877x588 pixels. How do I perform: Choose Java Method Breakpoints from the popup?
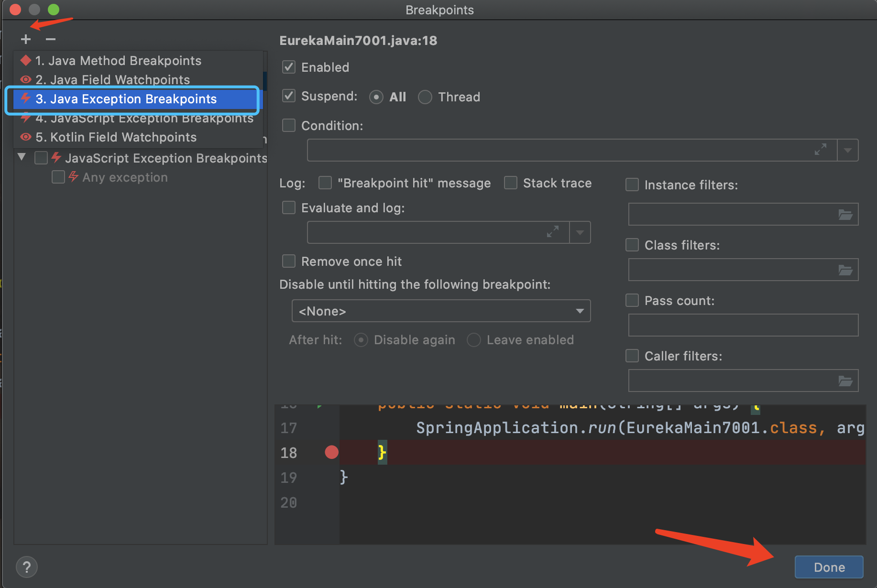click(x=138, y=61)
